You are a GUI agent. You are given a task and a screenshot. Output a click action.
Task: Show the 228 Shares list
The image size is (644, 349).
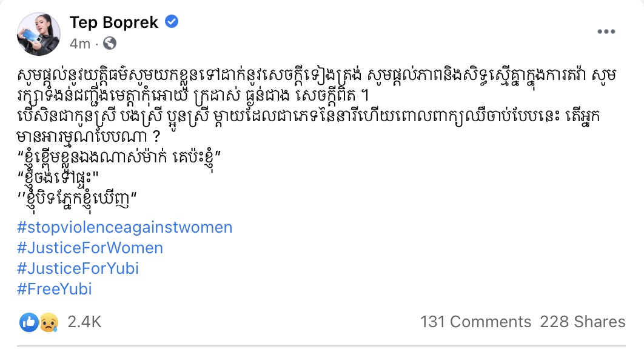pos(582,322)
